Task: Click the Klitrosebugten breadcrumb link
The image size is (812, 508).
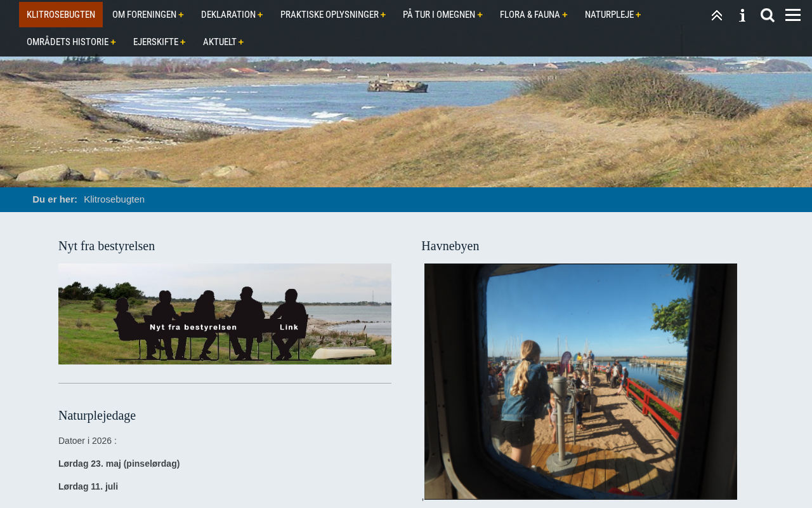Action: coord(114,199)
